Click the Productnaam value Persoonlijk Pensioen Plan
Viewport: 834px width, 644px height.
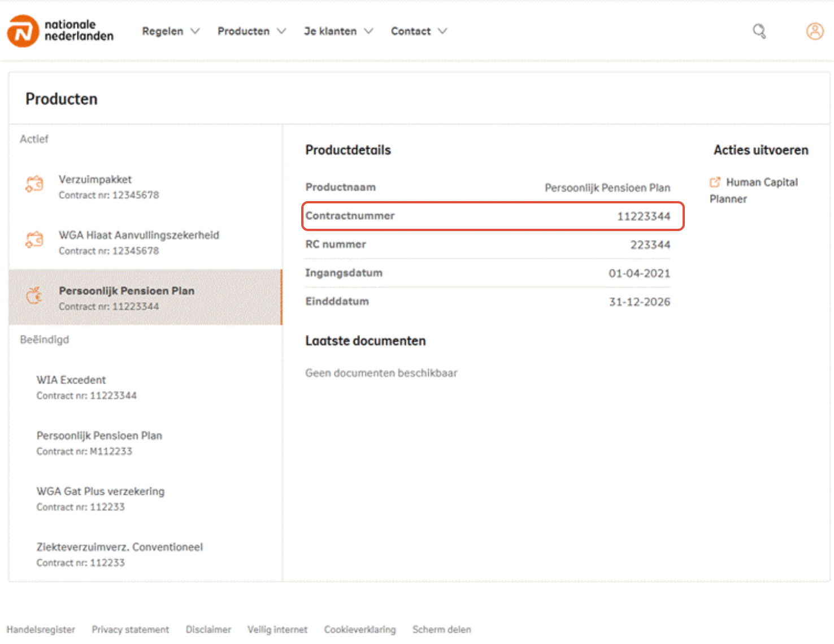607,188
